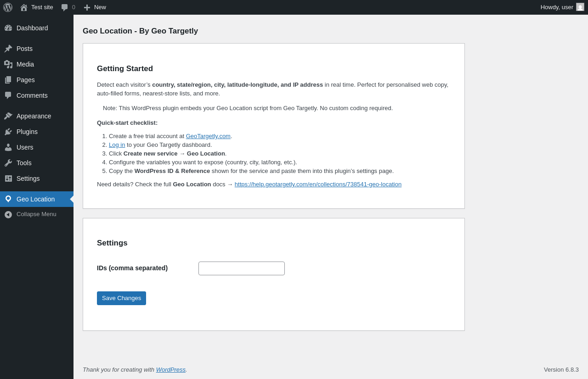588x379 pixels.
Task: Click the Collapse Menu label
Action: tap(36, 214)
